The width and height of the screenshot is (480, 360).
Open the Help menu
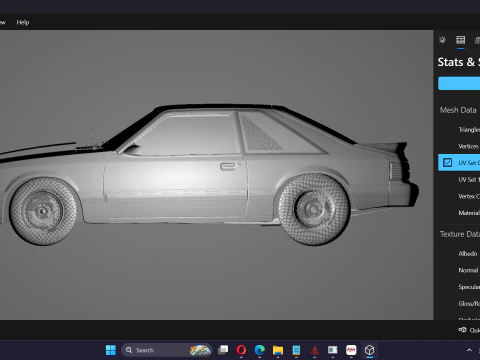pyautogui.click(x=23, y=22)
